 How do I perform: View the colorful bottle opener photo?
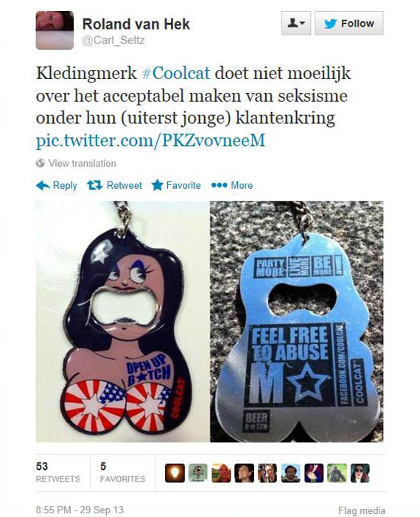pos(122,322)
